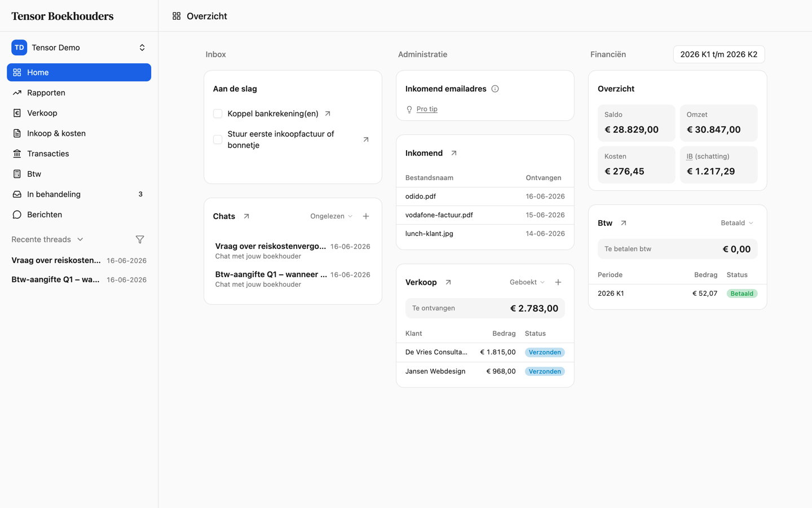Open In behandeling in the sidebar

79,194
